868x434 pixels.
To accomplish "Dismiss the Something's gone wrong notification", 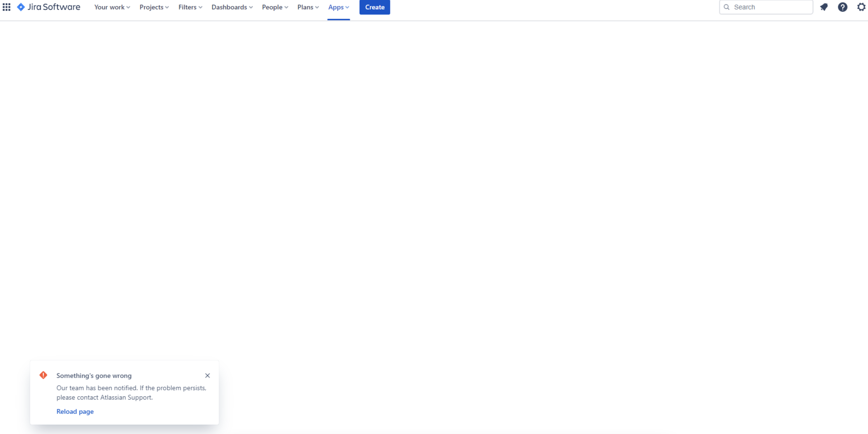I will tap(208, 375).
